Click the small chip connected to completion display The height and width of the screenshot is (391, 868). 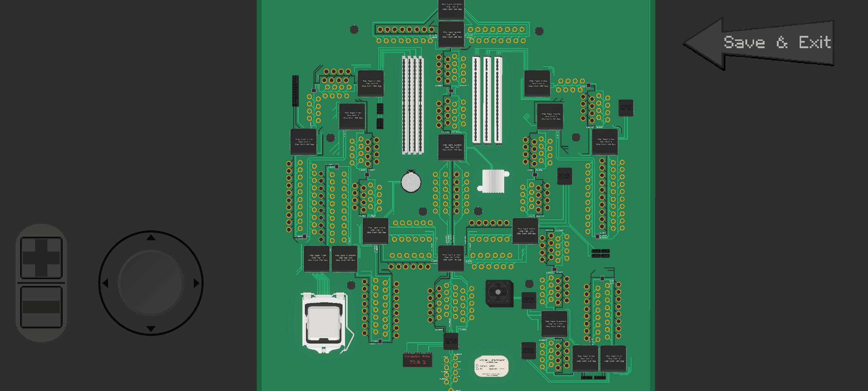(x=451, y=341)
